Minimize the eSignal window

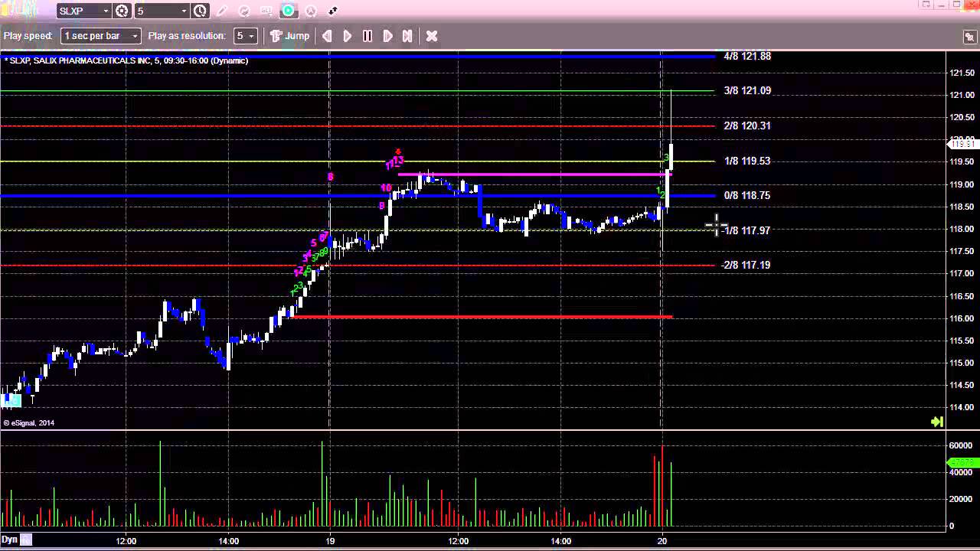(x=941, y=4)
